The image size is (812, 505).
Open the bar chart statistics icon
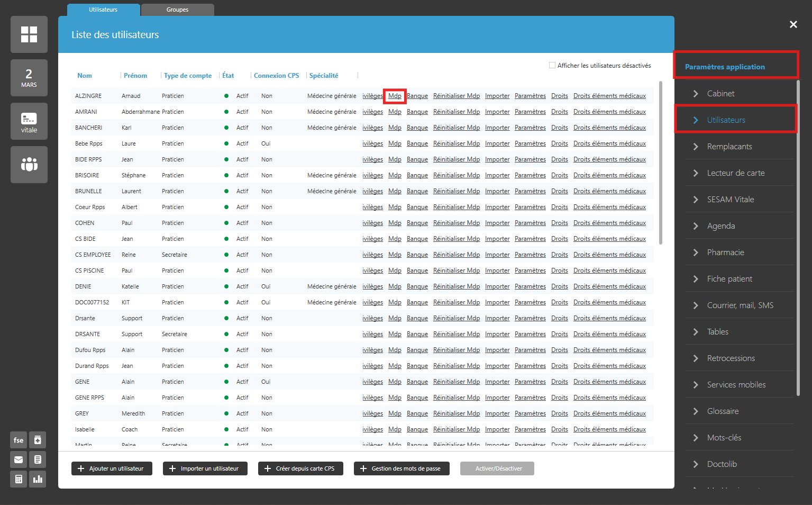click(38, 479)
